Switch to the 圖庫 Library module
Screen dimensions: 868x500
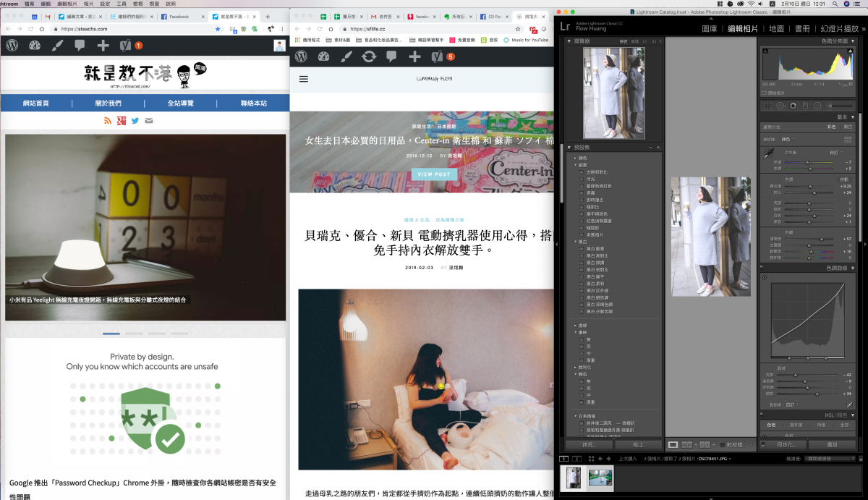tap(709, 29)
